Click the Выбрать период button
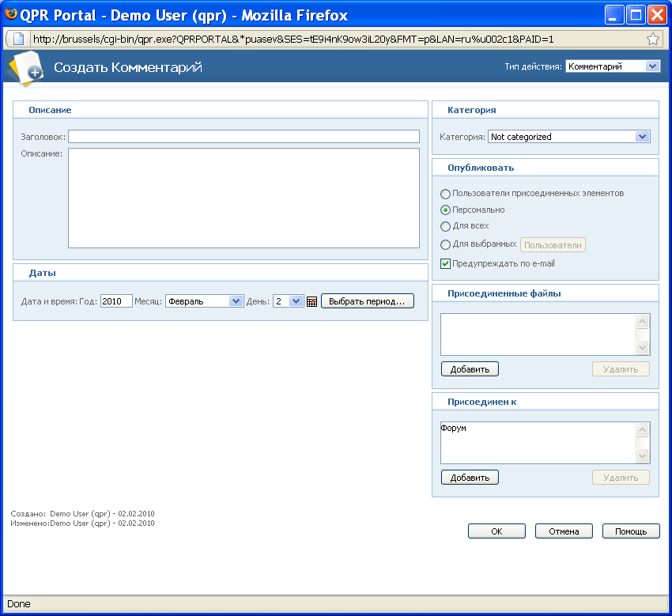 click(368, 301)
